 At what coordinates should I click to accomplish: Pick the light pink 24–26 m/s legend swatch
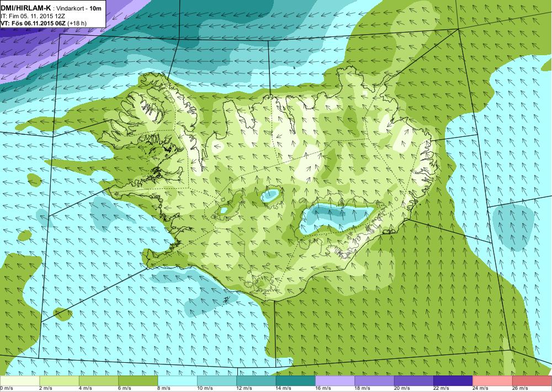493,381
